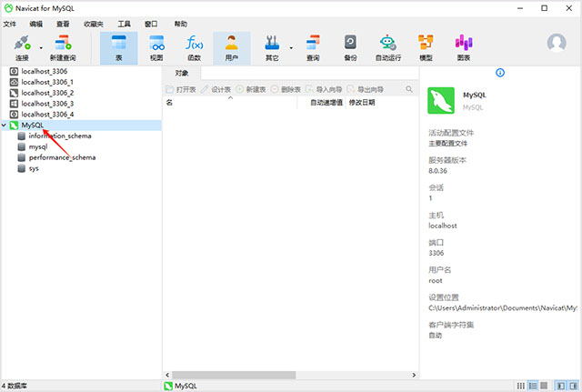Switch to list view in status bar
This screenshot has height=392, width=582.
pos(521,386)
